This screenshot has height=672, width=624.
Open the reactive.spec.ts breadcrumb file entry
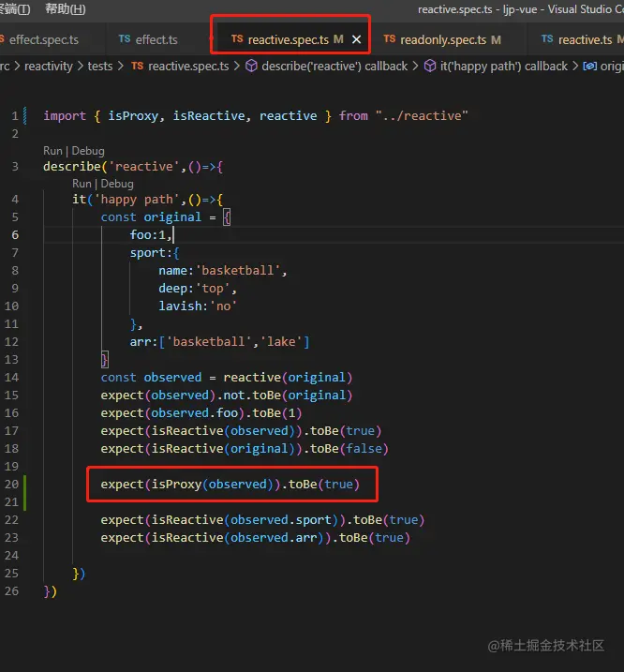(188, 66)
